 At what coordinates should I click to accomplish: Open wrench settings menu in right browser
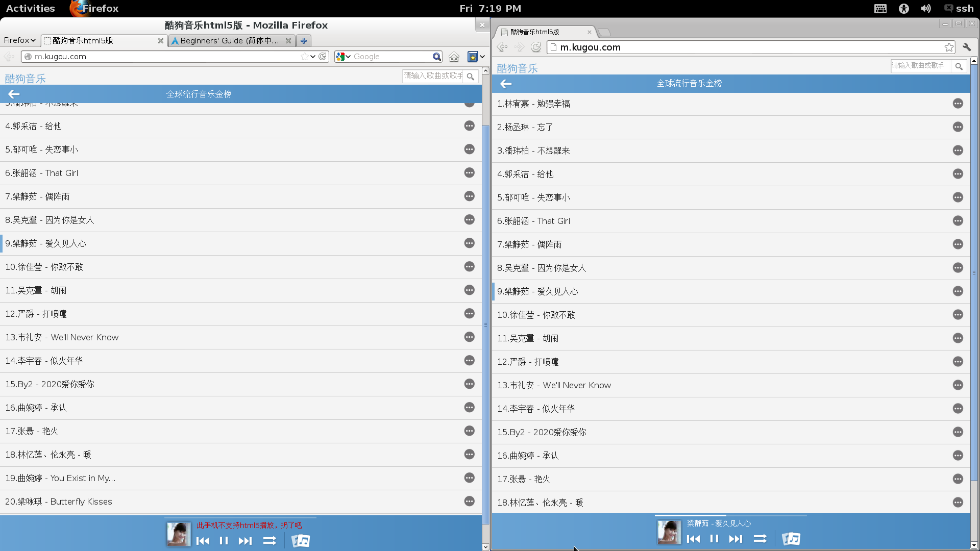pyautogui.click(x=967, y=47)
